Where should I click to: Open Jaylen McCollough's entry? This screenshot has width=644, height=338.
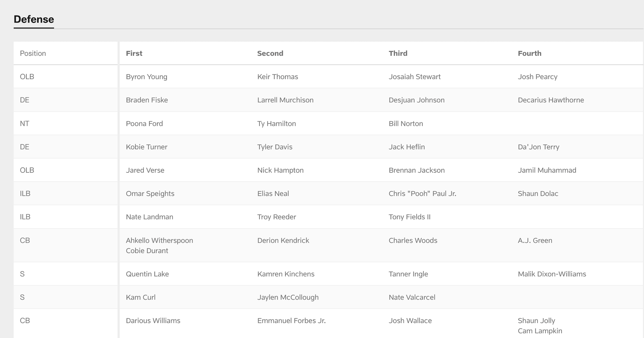288,297
